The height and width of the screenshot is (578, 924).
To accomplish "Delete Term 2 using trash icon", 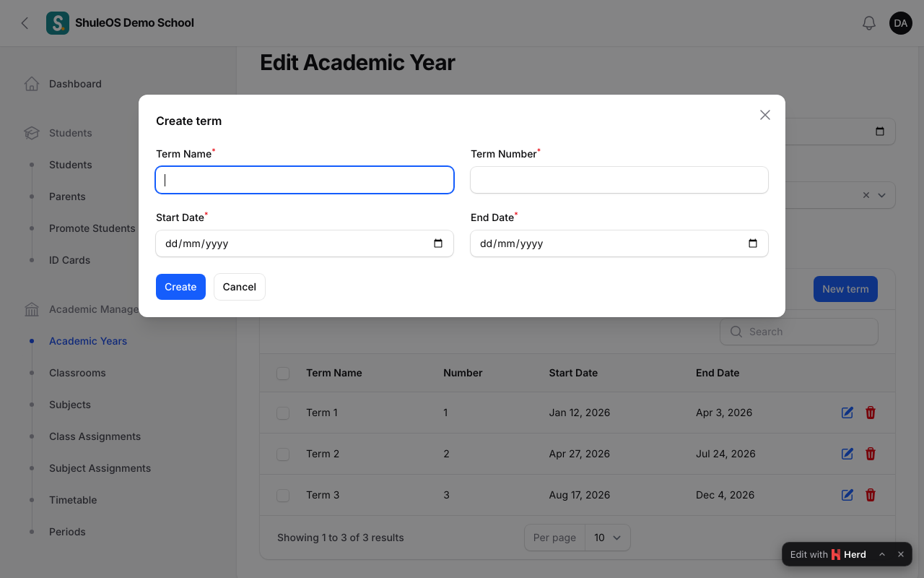I will pos(871,454).
